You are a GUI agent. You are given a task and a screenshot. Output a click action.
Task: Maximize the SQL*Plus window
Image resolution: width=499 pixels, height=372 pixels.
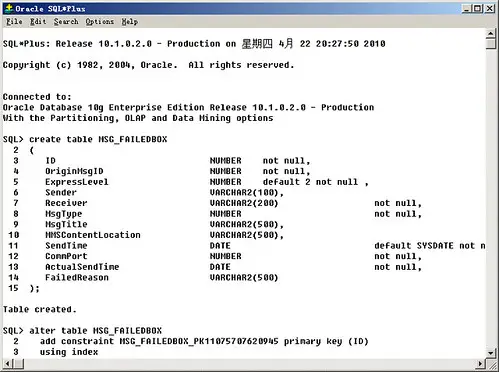coord(478,8)
